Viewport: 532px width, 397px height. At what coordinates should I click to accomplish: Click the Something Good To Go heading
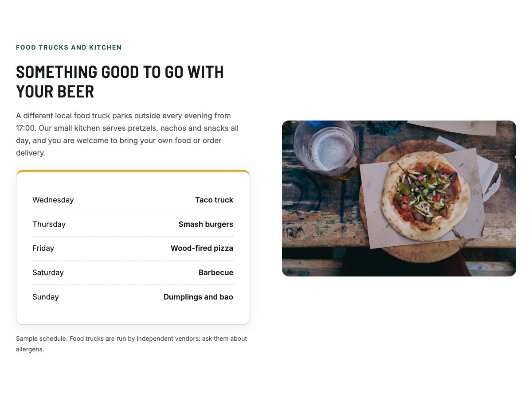click(120, 82)
